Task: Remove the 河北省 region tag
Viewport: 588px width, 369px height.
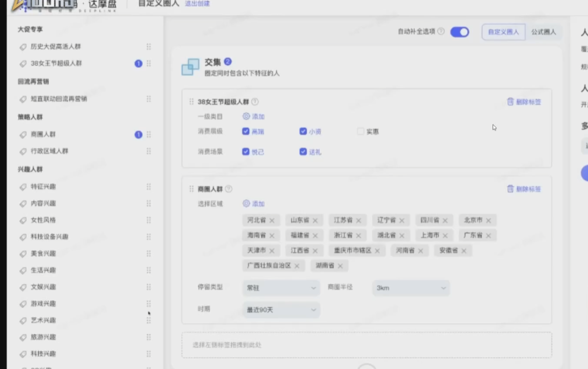Action: 272,220
